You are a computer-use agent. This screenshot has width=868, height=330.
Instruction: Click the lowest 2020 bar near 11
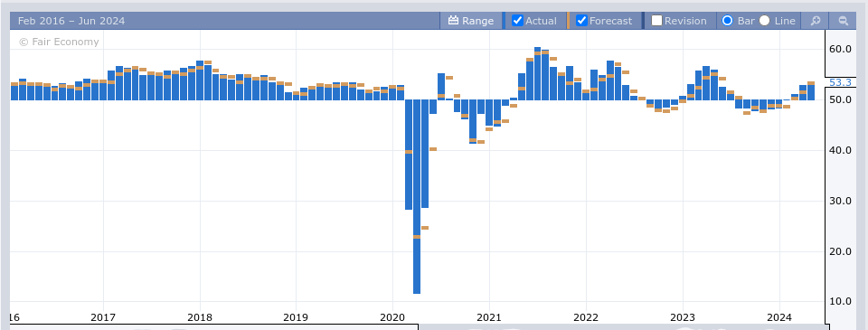pyautogui.click(x=416, y=196)
